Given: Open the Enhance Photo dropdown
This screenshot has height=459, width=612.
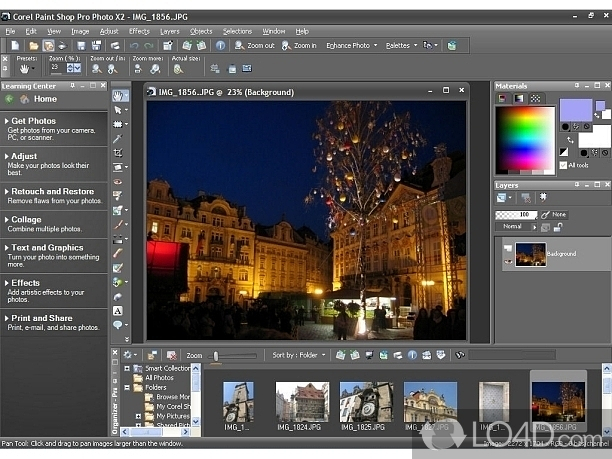Looking at the screenshot, I should (x=351, y=45).
